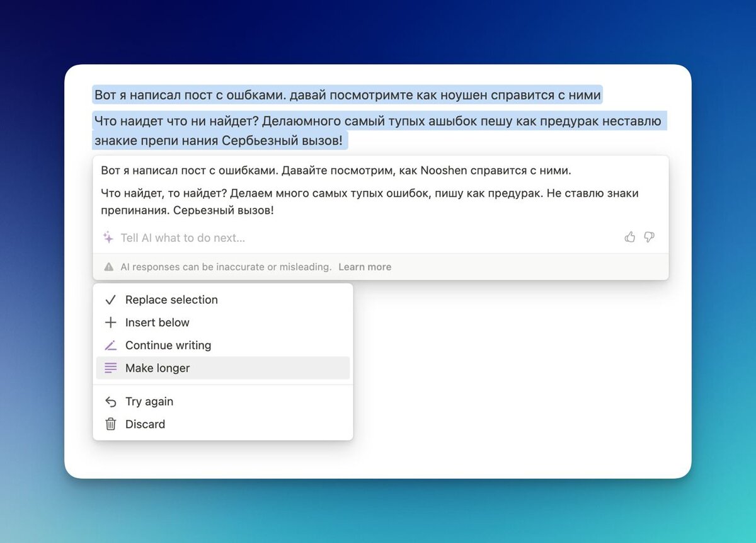Click the sparkle AI icon in the prompt field
The width and height of the screenshot is (756, 543).
[x=108, y=237]
